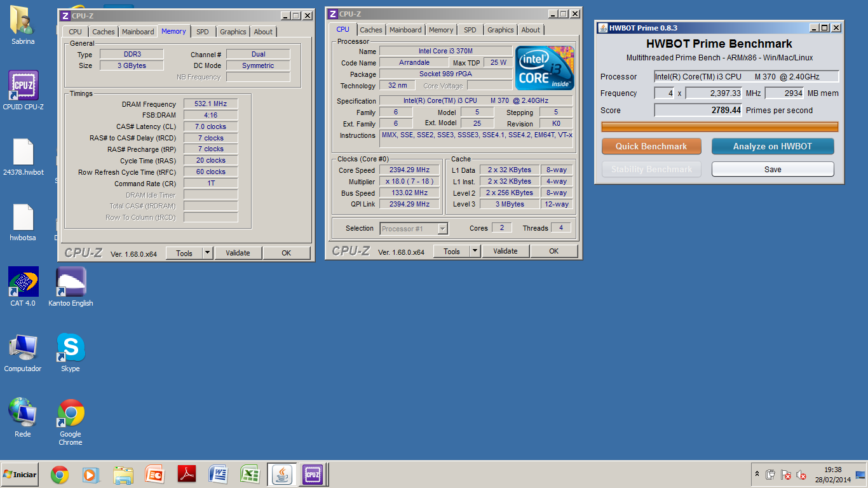
Task: Open the Mainboard tab in the Memory CPU-Z window
Action: coord(138,32)
